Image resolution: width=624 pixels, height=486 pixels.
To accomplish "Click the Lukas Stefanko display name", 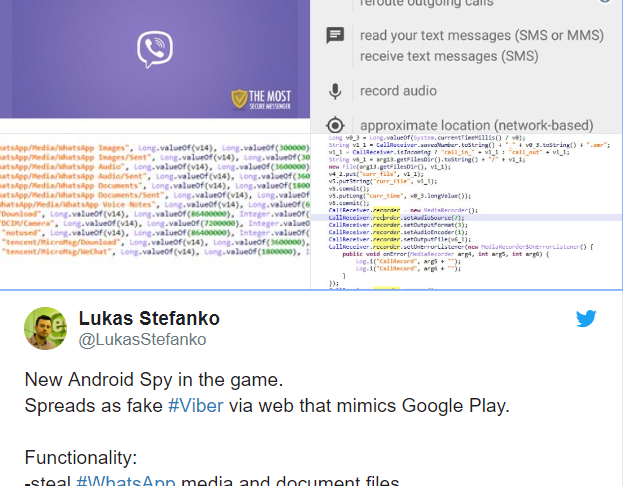I will (x=149, y=318).
